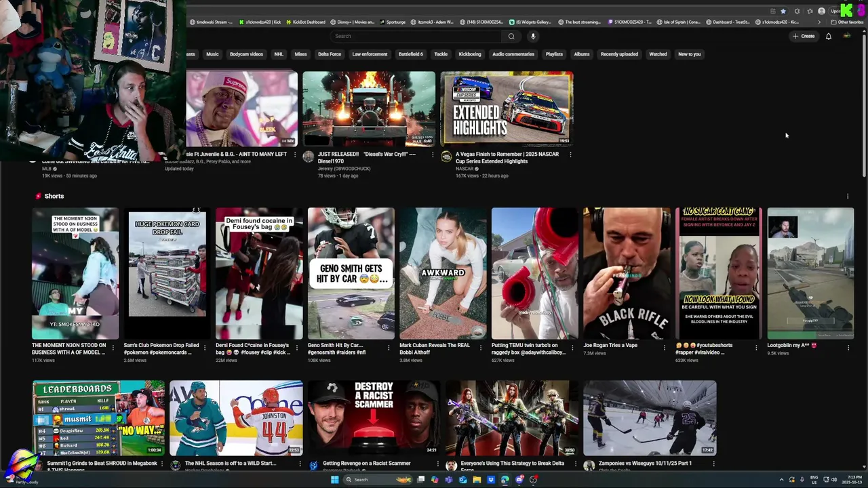868x488 pixels.
Task: Open Discord from the taskbar
Action: coord(519,480)
